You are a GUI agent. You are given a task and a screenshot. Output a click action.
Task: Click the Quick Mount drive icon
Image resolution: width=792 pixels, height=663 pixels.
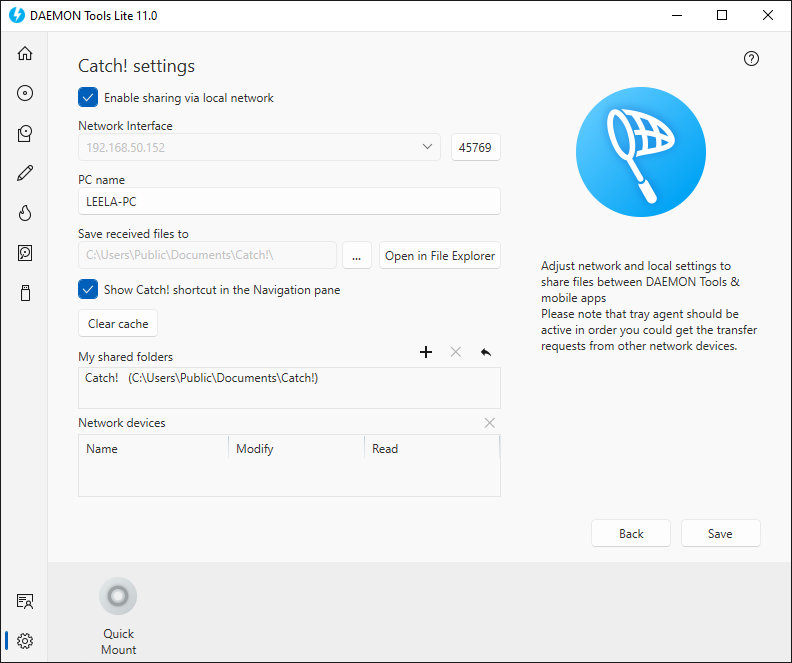pyautogui.click(x=118, y=596)
